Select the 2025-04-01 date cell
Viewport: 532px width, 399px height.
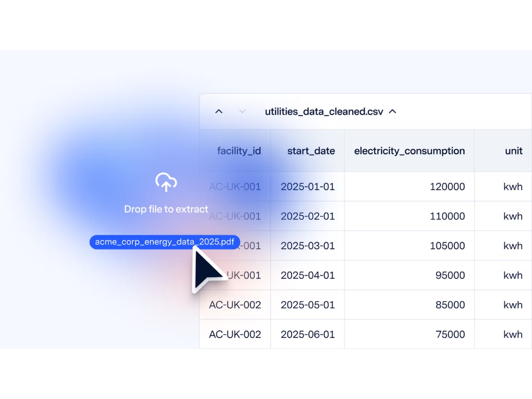(308, 275)
